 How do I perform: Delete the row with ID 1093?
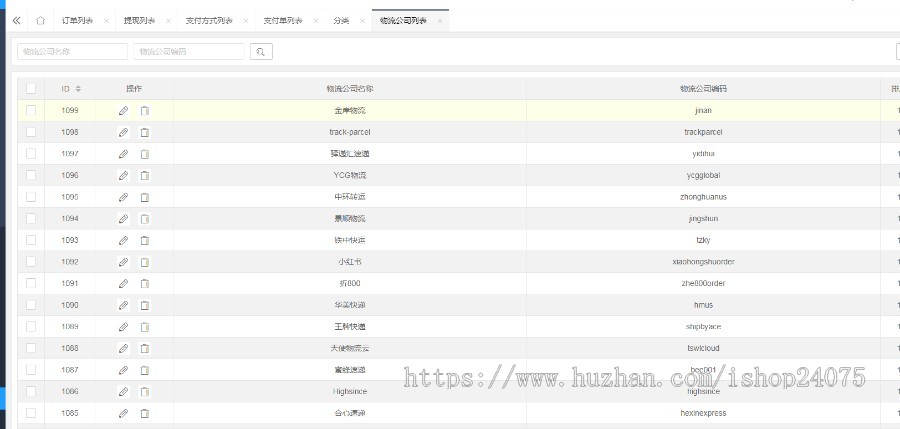point(145,241)
